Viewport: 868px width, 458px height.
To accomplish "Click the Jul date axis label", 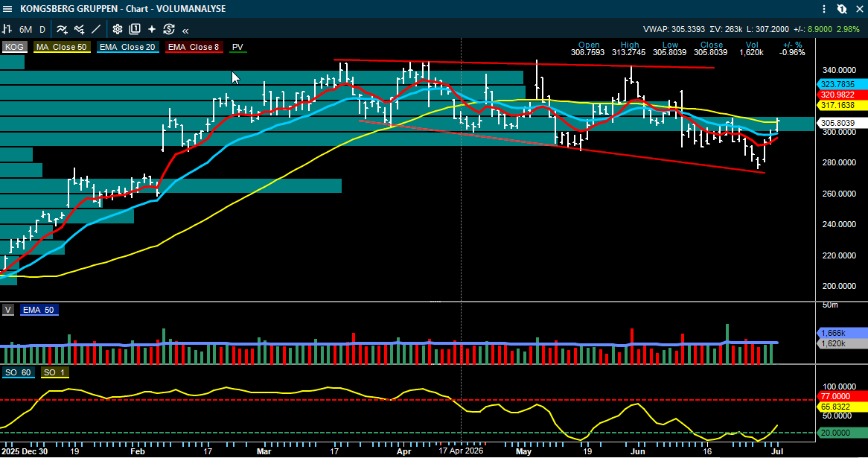I will tap(777, 451).
